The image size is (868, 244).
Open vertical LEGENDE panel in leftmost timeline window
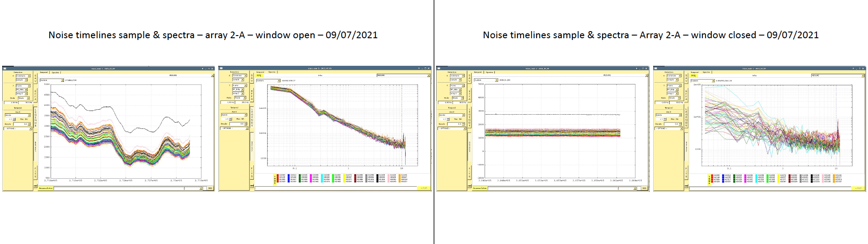(36, 118)
